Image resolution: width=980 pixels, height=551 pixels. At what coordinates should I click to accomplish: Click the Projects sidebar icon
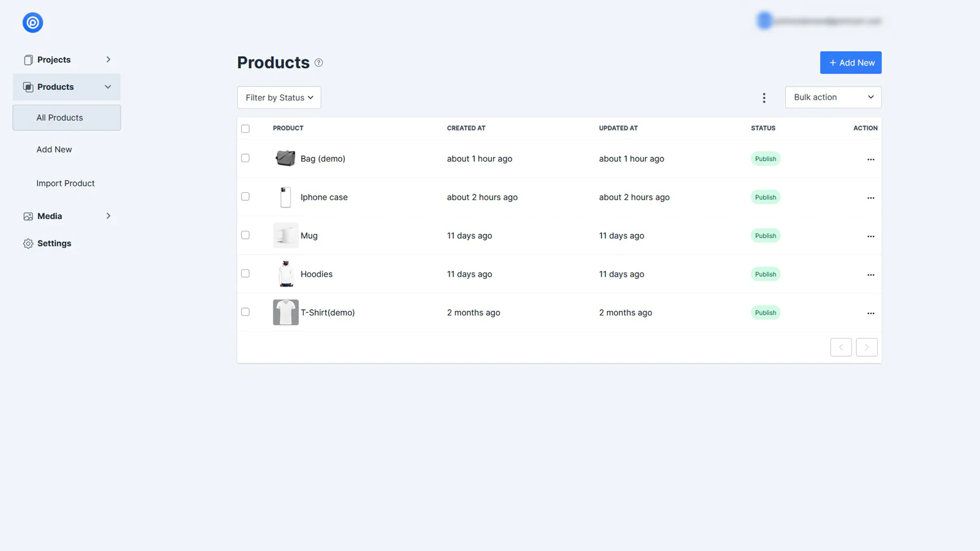point(28,60)
